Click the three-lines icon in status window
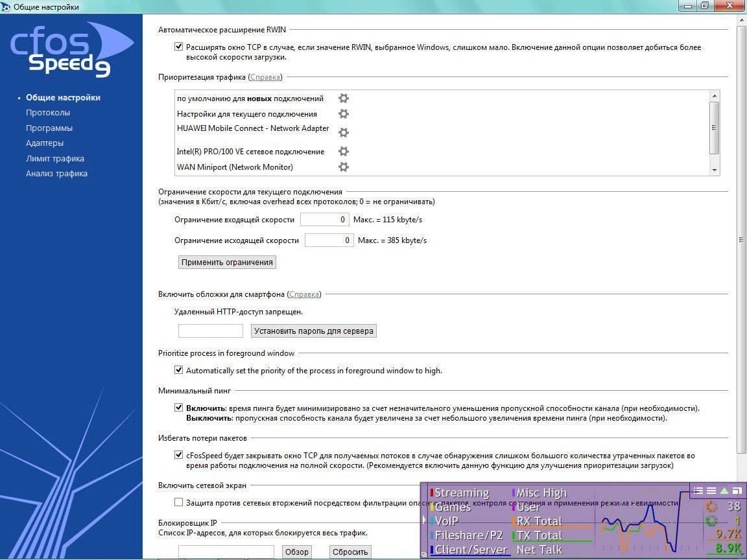This screenshot has width=747, height=560. pos(711,491)
